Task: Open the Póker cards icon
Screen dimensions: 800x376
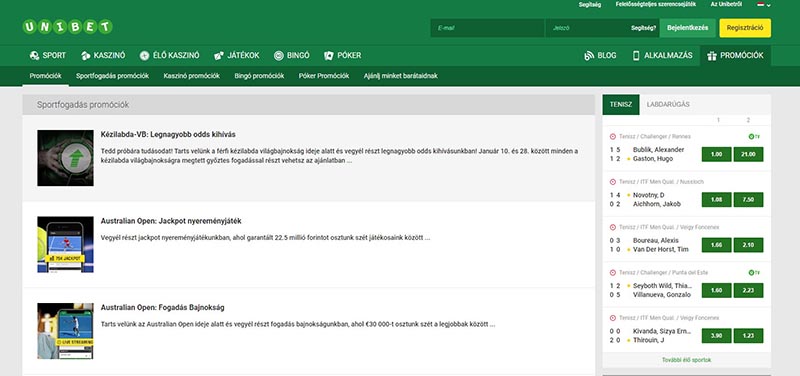Action: click(329, 56)
